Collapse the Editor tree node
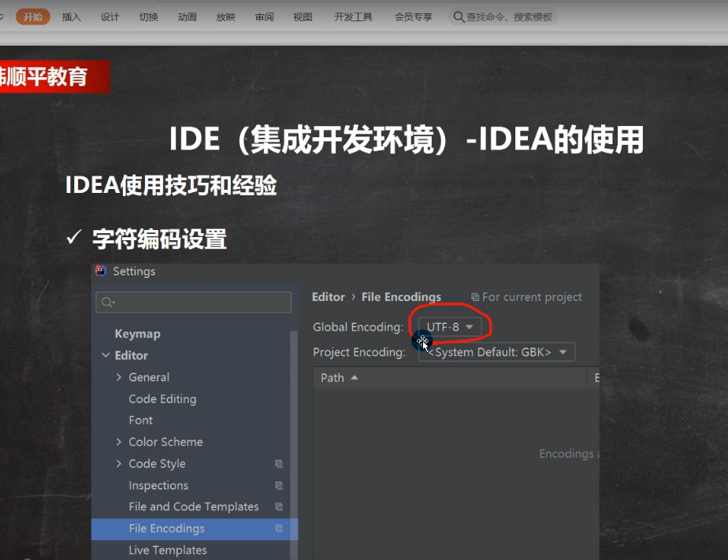 pos(106,355)
